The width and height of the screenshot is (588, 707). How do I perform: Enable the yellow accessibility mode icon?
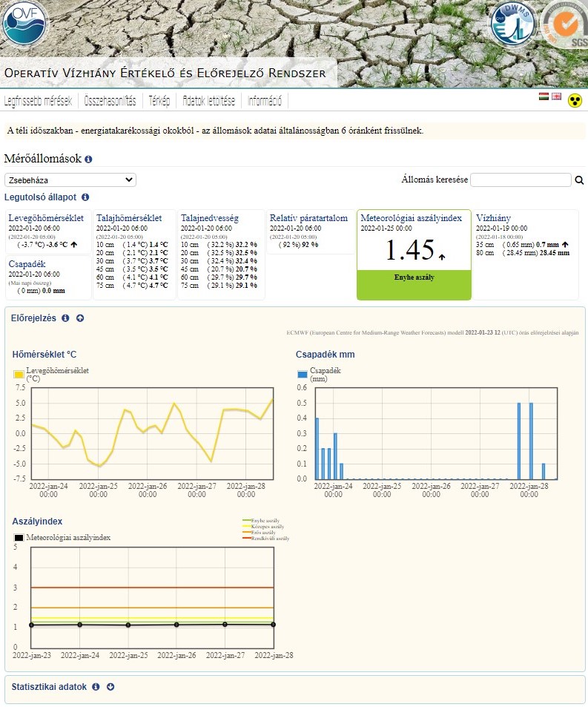click(575, 100)
